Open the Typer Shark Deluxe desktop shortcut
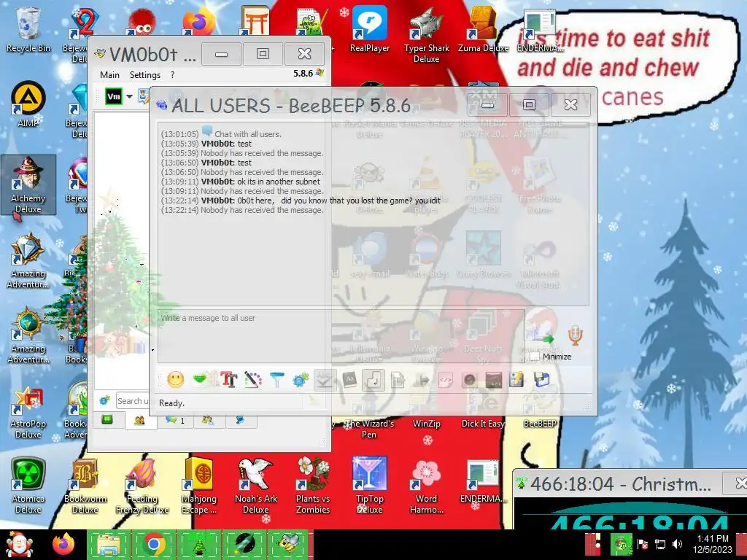Image resolution: width=747 pixels, height=560 pixels. point(426,34)
